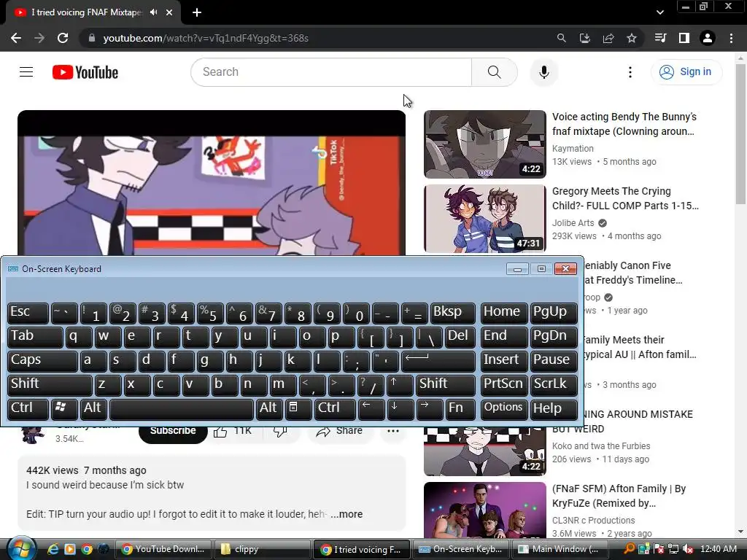
Task: Click the PrtScn key on On-Screen Keyboard
Action: [x=503, y=385]
